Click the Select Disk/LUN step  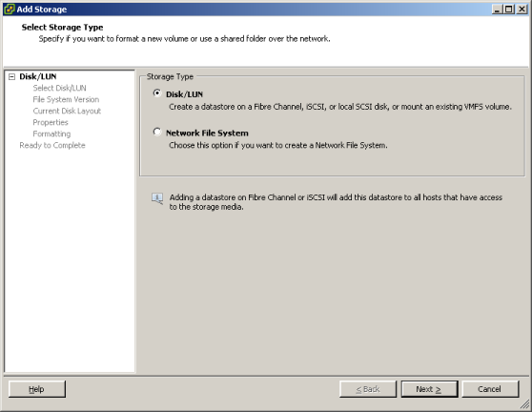[x=60, y=89]
